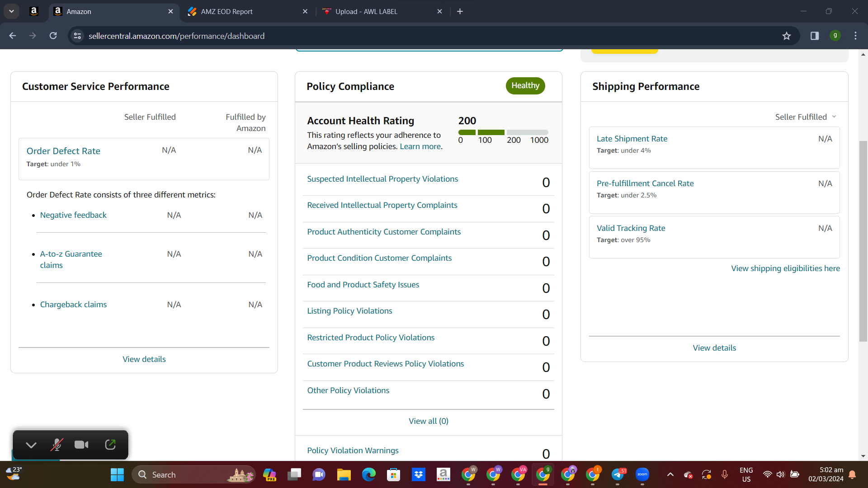Image resolution: width=868 pixels, height=488 pixels.
Task: Click View all (0) policy issues
Action: tap(429, 421)
